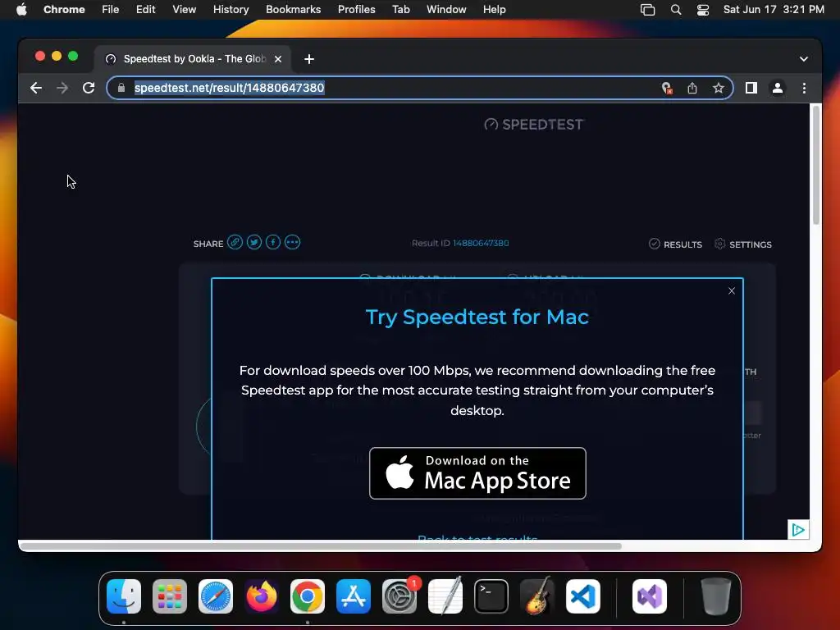Launch GarageBand from the Dock

[x=537, y=596]
